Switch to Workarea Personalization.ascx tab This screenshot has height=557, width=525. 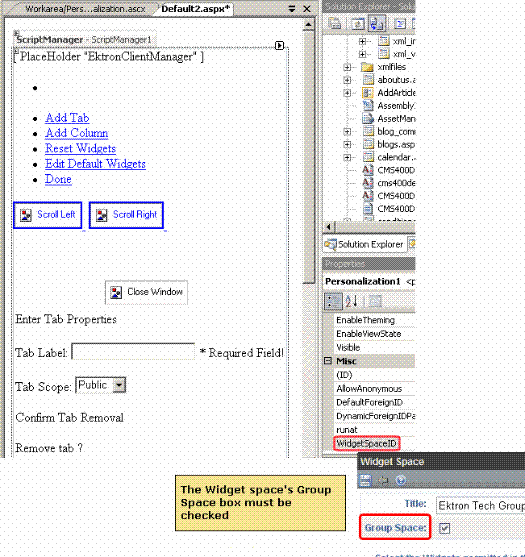coord(85,9)
